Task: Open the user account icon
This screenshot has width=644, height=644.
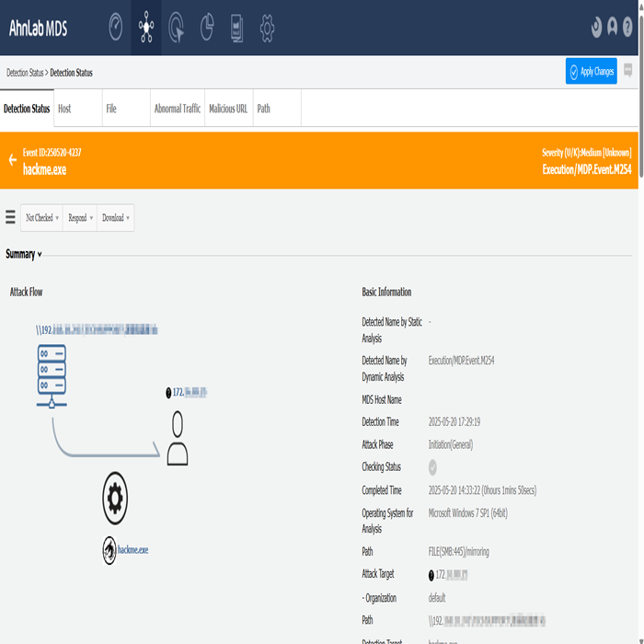Action: (x=612, y=27)
